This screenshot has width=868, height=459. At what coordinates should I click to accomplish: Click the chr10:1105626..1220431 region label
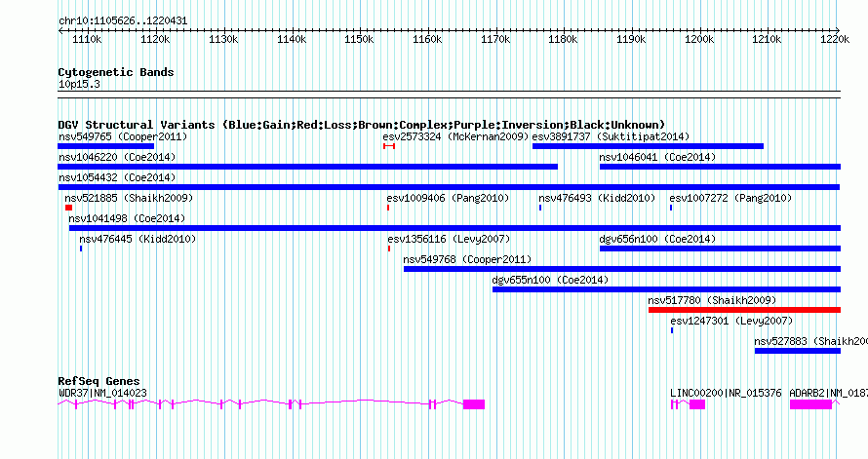pyautogui.click(x=123, y=21)
